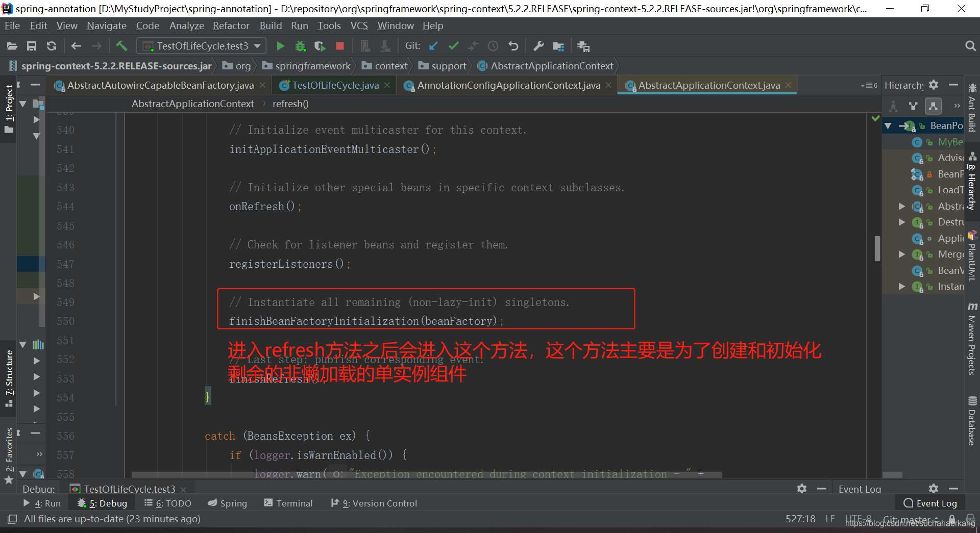Expand the Destru hierarchy node
This screenshot has width=980, height=533.
click(x=902, y=222)
